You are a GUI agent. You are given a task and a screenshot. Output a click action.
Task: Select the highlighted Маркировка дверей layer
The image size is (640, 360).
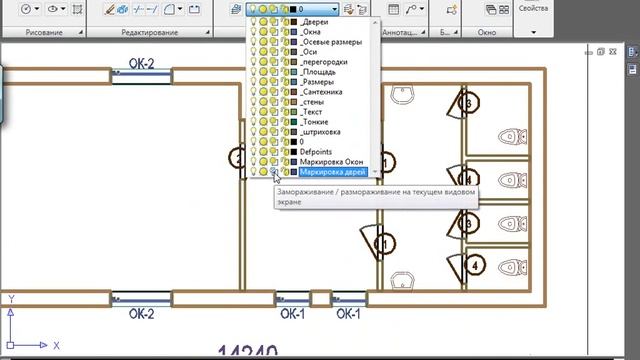point(333,172)
